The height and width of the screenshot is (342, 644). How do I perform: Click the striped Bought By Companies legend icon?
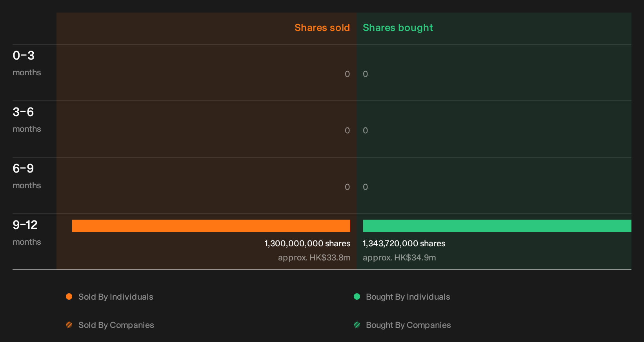pos(357,325)
